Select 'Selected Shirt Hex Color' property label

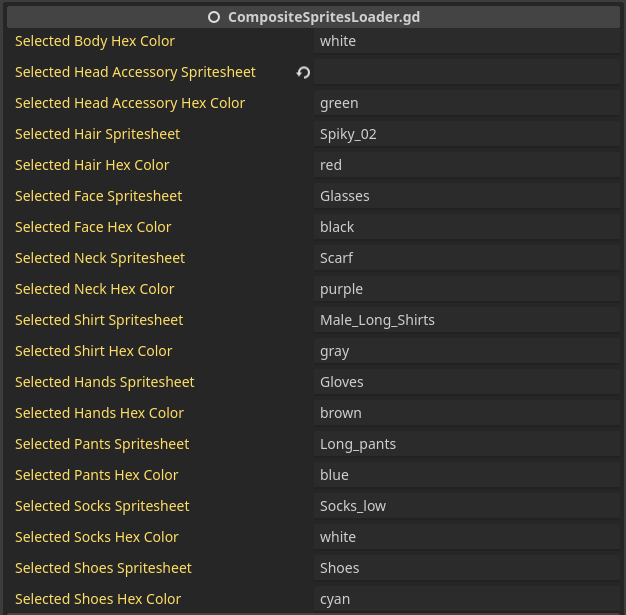94,351
